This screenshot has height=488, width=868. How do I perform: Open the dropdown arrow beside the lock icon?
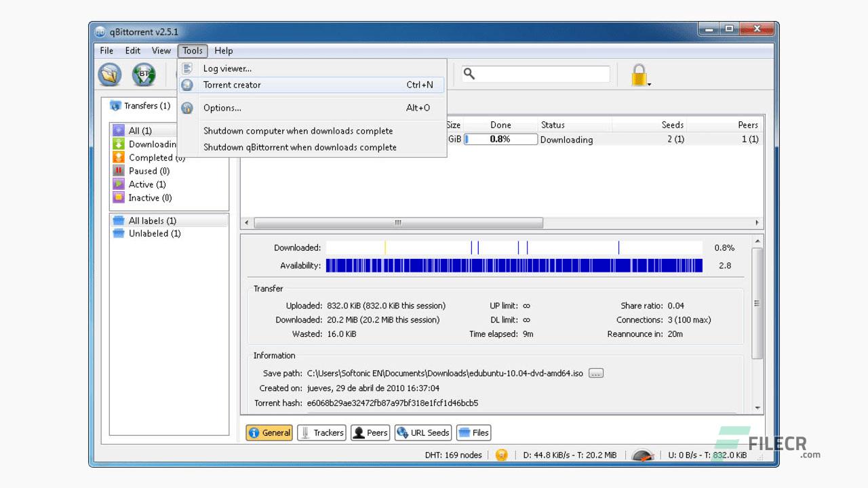[x=650, y=84]
